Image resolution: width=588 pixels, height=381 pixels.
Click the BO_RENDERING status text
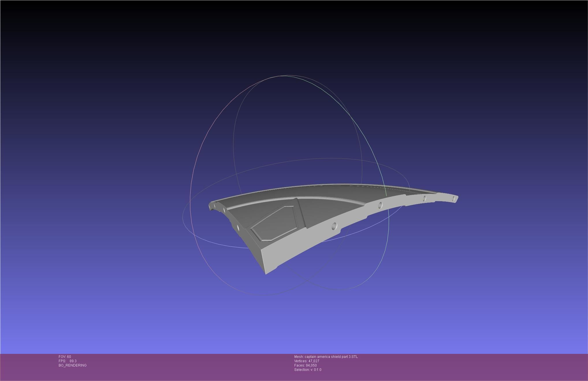72,365
